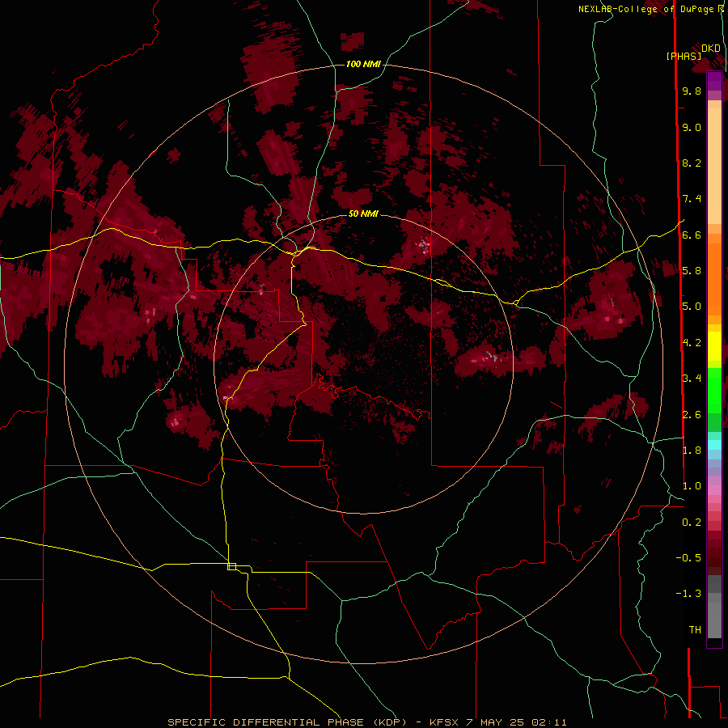
Task: Click the -1.3 value on the color scale
Action: [x=688, y=594]
